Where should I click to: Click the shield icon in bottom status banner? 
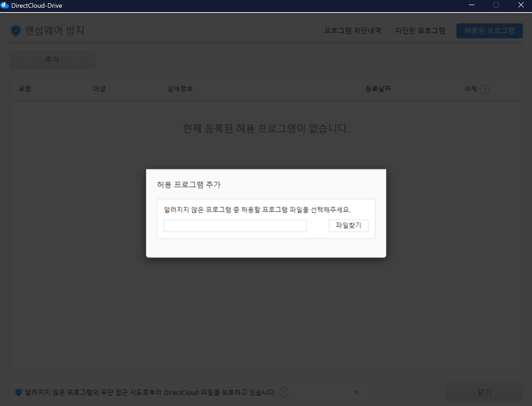(18, 392)
